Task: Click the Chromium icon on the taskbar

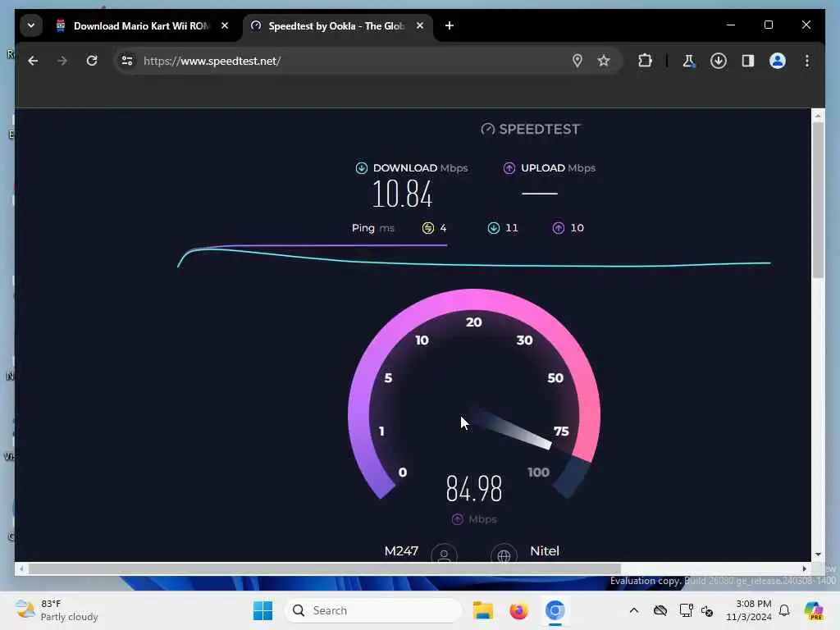Action: click(555, 610)
